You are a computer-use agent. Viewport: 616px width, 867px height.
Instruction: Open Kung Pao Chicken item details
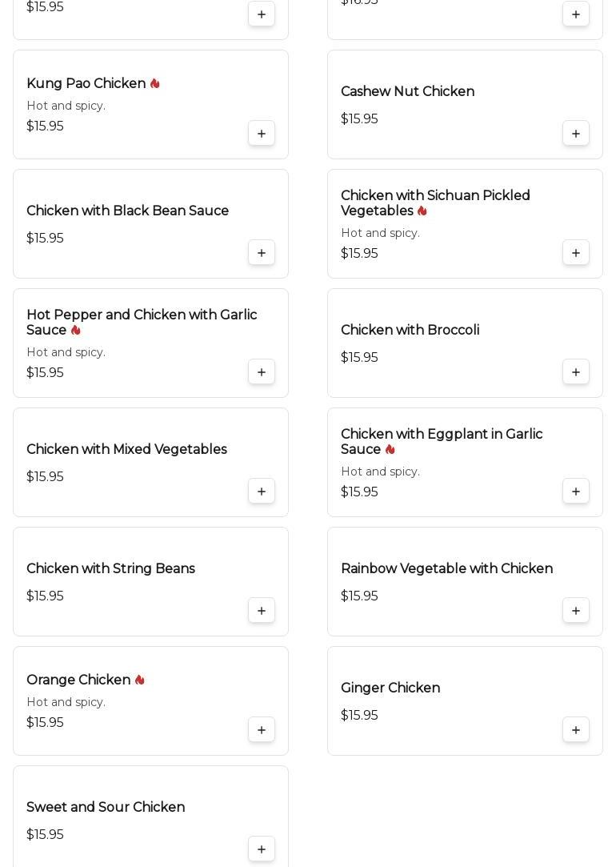tap(86, 84)
